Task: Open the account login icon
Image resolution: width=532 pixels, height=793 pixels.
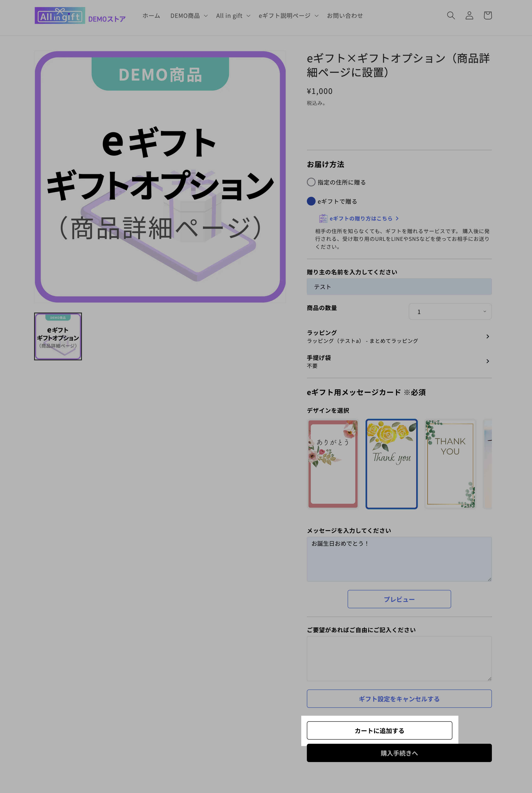Action: point(469,15)
